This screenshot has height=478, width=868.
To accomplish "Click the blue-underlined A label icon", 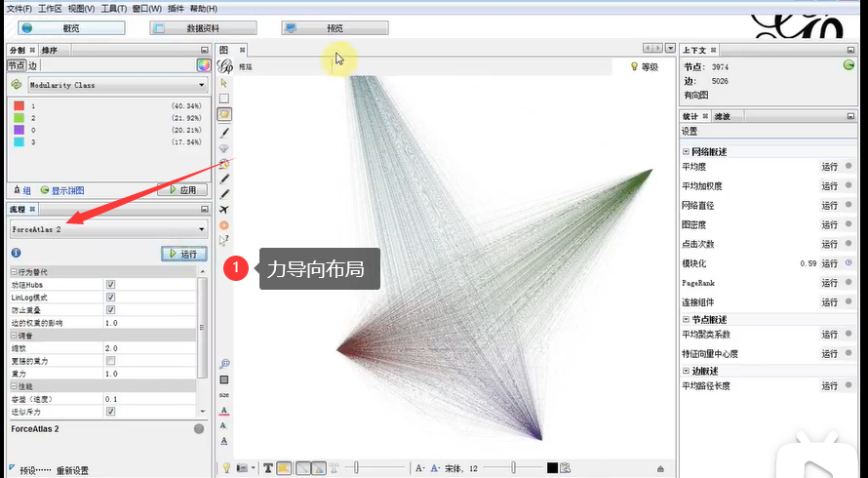I will tap(223, 442).
